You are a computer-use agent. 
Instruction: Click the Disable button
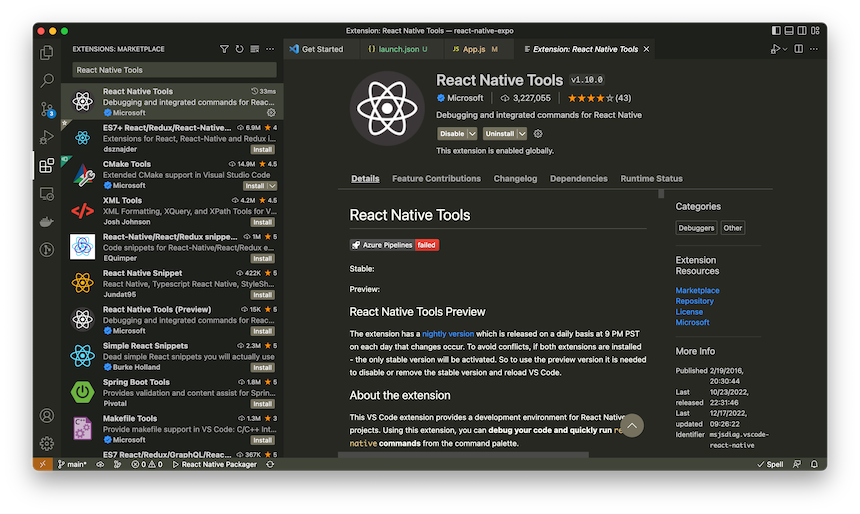pyautogui.click(x=452, y=133)
